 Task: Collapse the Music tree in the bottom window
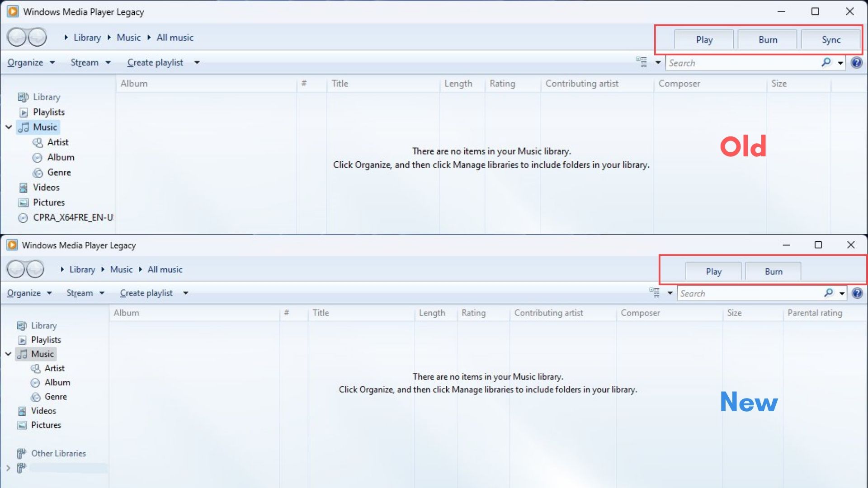(8, 354)
